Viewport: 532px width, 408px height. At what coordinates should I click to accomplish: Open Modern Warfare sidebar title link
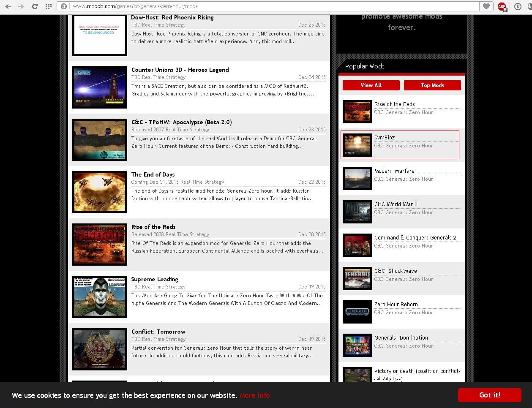tap(394, 171)
